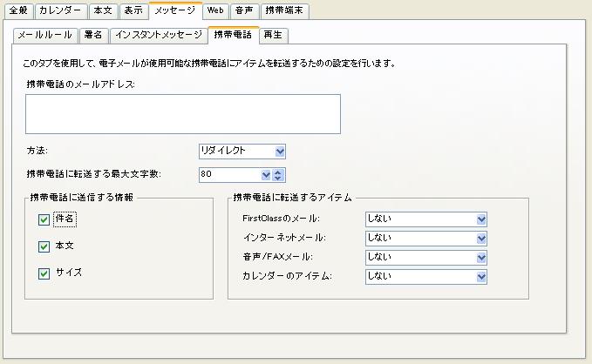Image resolution: width=592 pixels, height=364 pixels.
Task: Open the FirstClassのメール dropdown
Action: pyautogui.click(x=426, y=219)
